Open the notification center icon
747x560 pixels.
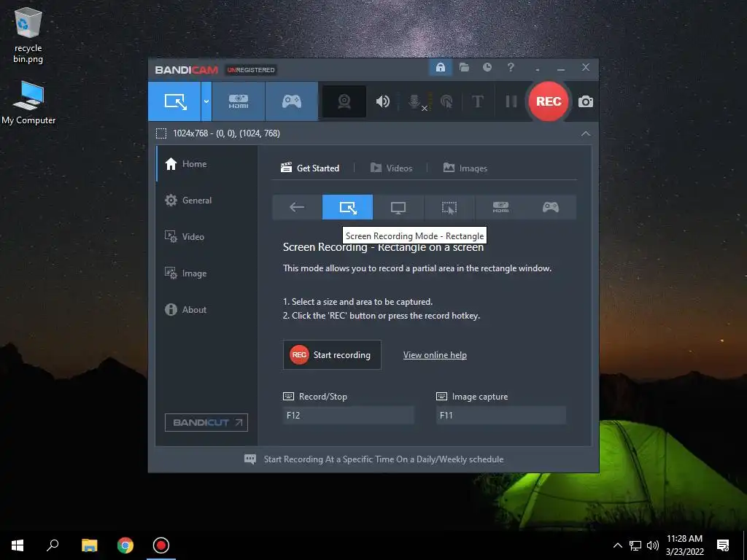click(x=723, y=545)
